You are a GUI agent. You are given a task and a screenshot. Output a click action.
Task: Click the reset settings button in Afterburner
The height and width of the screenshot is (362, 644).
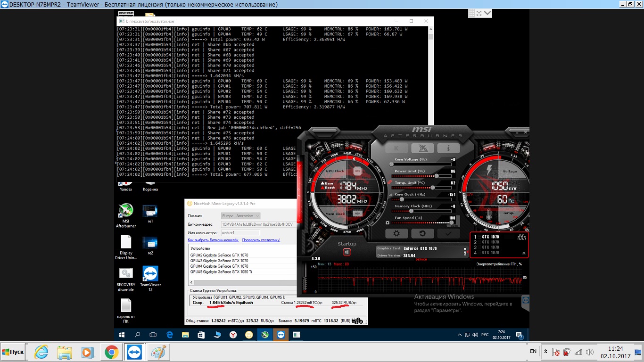(x=422, y=233)
